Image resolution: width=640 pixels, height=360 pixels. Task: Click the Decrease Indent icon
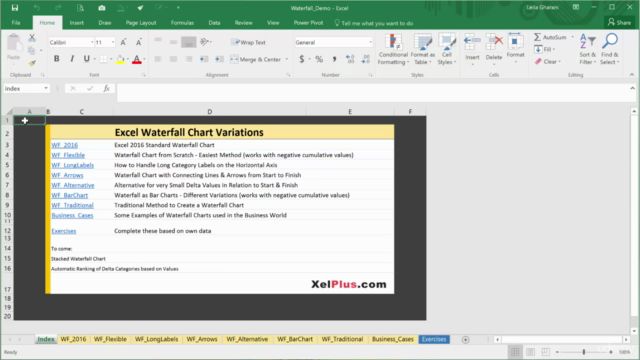[204, 59]
